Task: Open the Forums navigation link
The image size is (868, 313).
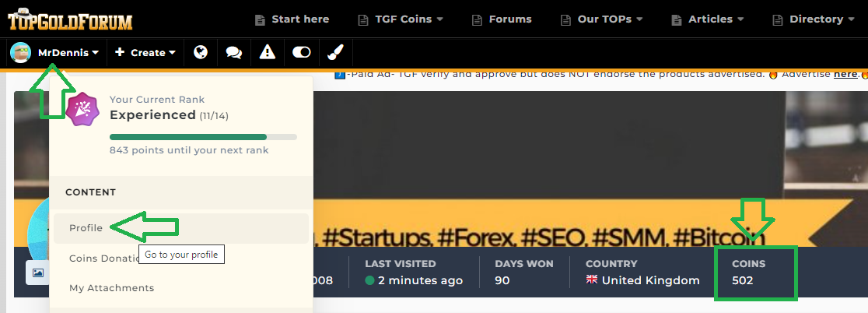Action: pyautogui.click(x=500, y=19)
